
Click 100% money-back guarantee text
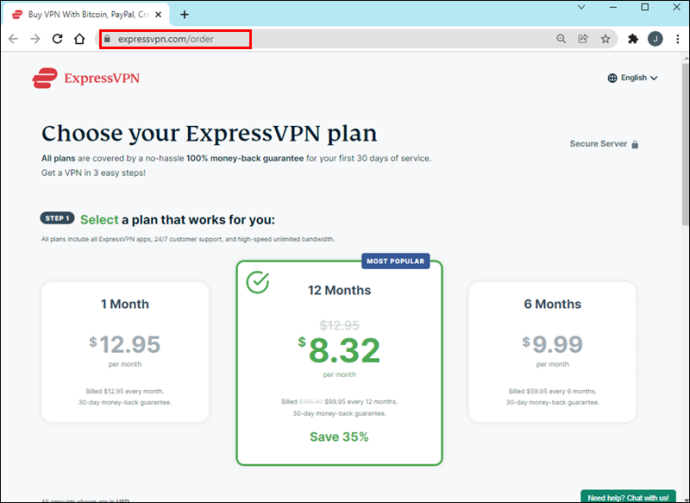(x=245, y=158)
